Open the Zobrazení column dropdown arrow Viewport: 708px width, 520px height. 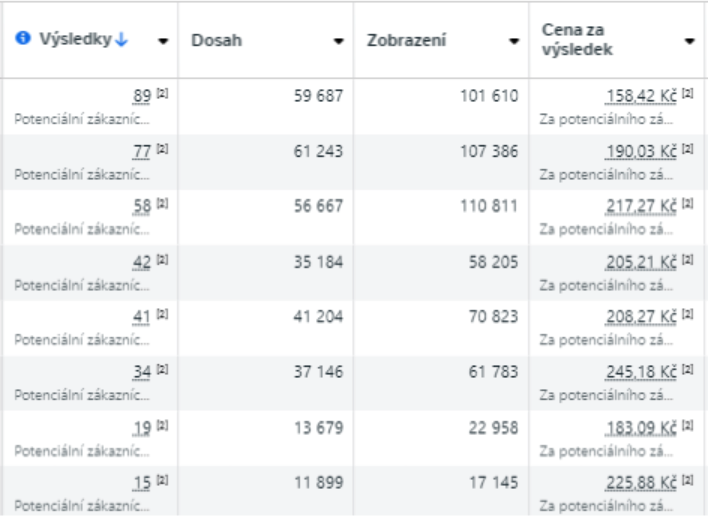coord(514,41)
